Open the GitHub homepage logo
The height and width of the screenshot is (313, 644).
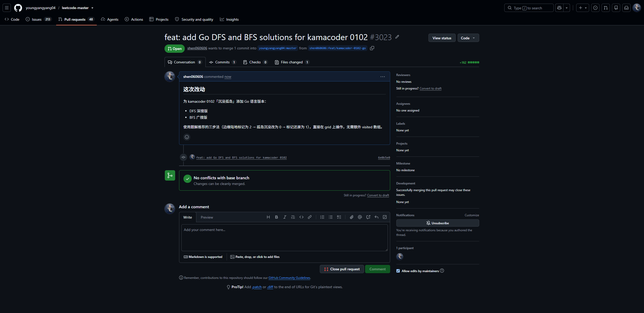coord(18,8)
